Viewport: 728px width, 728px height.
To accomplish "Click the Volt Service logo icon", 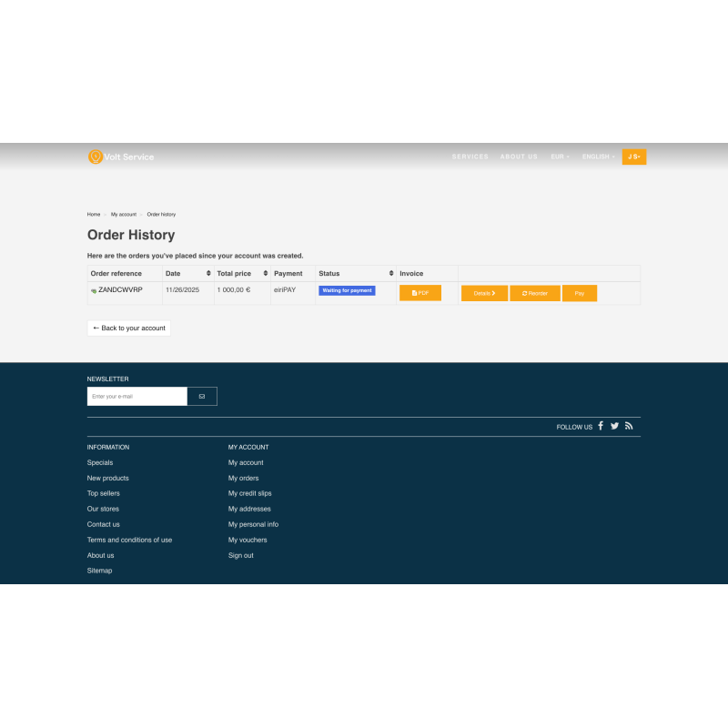I will pyautogui.click(x=95, y=157).
